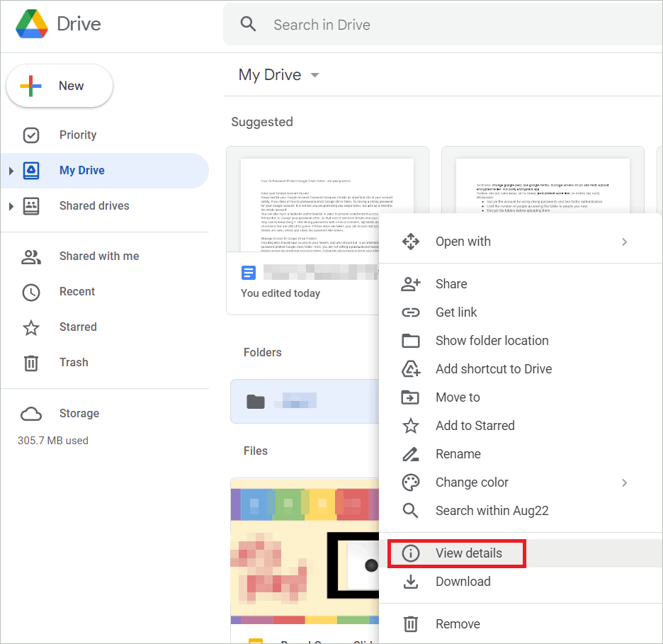Open the Trash via bin icon
Screen dimensions: 663x644
[x=31, y=362]
